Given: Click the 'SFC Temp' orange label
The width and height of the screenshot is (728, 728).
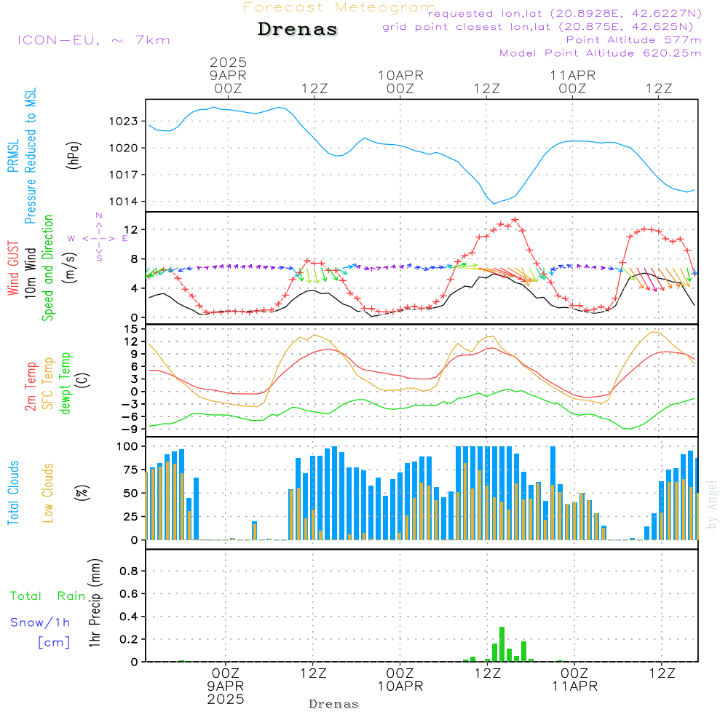Looking at the screenshot, I should point(48,384).
